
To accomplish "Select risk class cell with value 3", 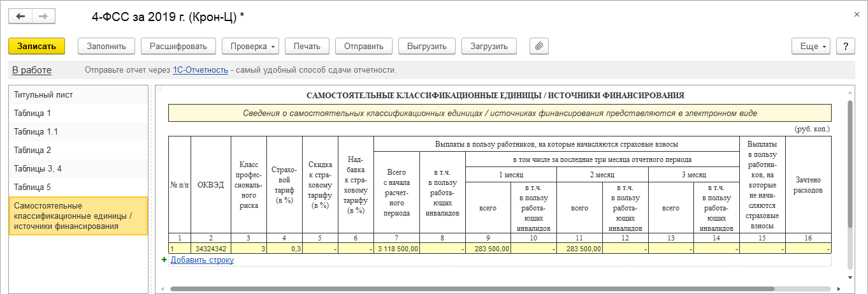I will [x=249, y=249].
